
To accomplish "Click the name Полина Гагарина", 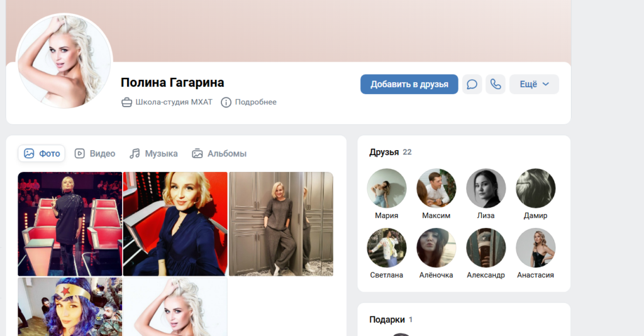I will [172, 82].
